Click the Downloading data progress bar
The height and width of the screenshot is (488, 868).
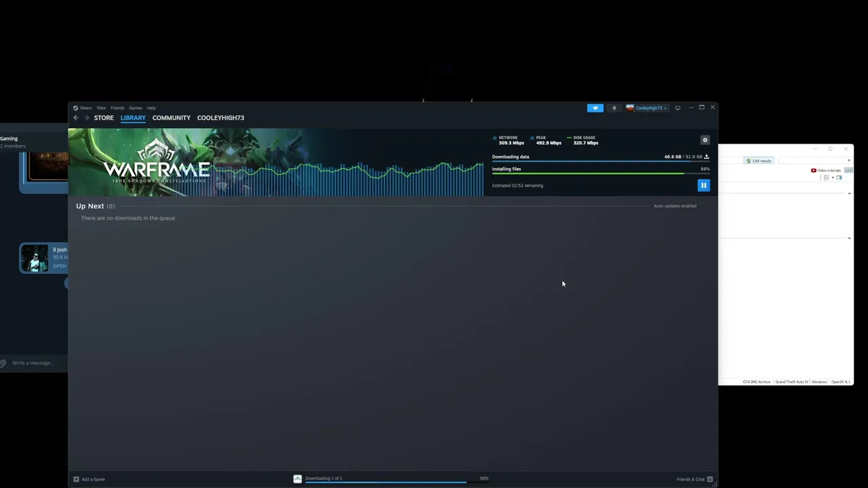click(601, 161)
